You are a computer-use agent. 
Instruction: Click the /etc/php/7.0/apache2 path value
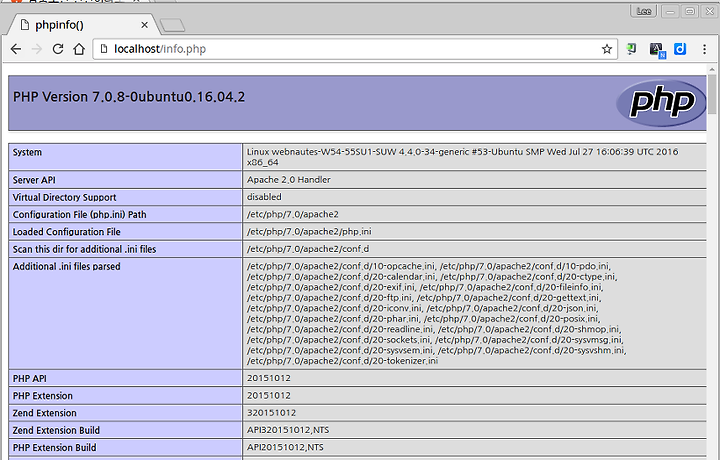[292, 214]
